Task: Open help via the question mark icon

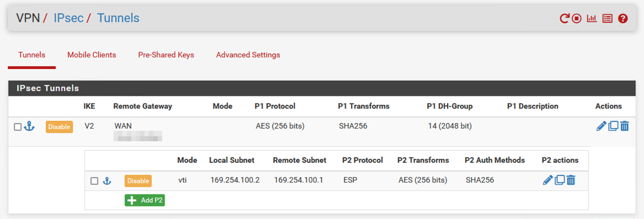Action: pos(623,19)
